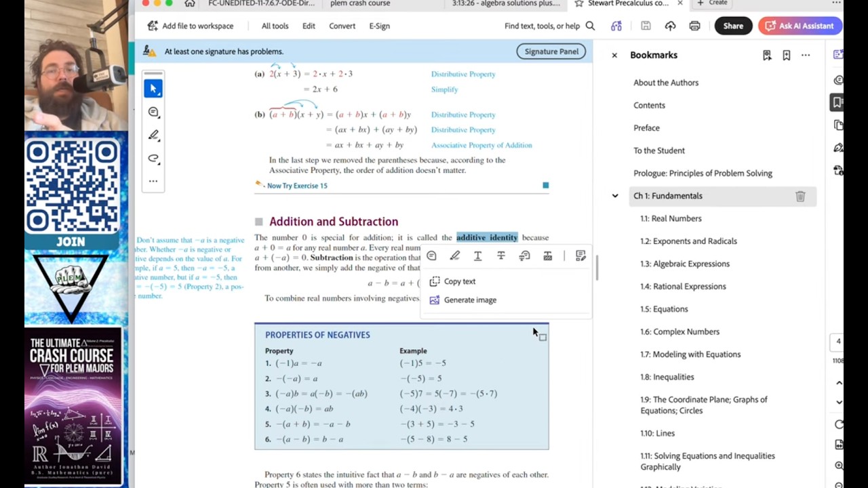Open Prologue: Principles of Problem Solving bookmark
The width and height of the screenshot is (868, 488).
pos(703,174)
